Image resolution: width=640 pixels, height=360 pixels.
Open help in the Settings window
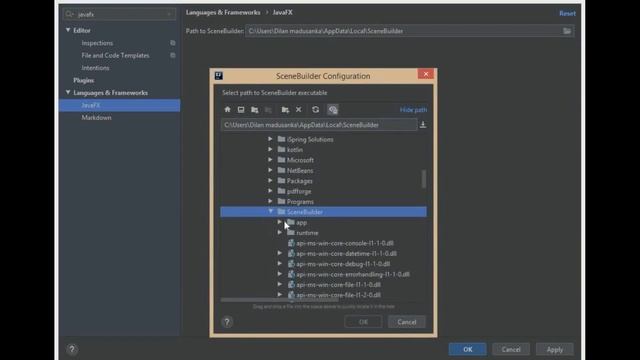72,349
